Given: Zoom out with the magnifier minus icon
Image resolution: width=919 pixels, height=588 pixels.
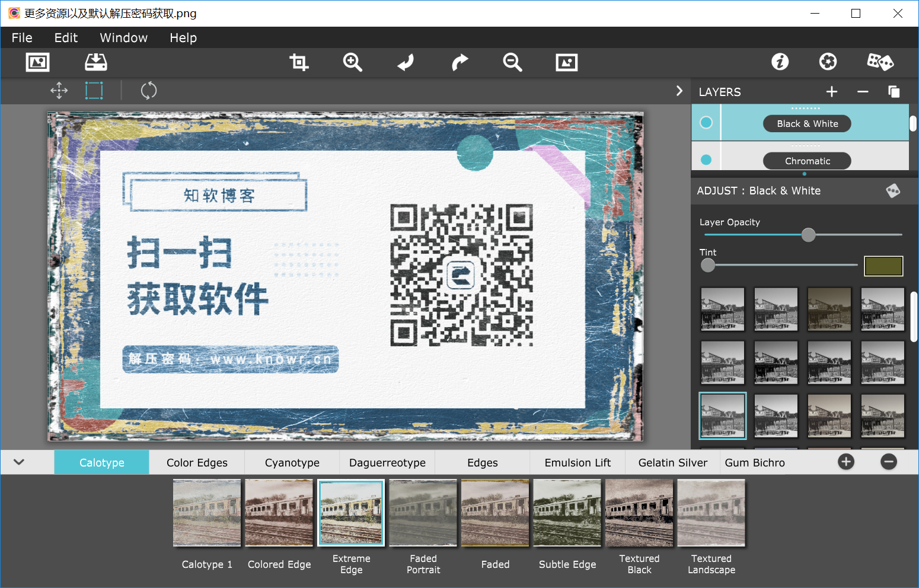Looking at the screenshot, I should pos(513,62).
